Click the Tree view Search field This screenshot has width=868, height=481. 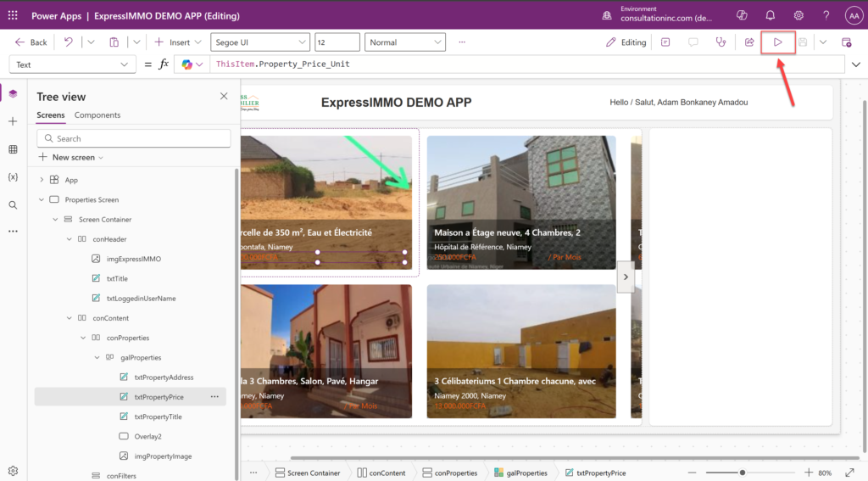click(133, 138)
